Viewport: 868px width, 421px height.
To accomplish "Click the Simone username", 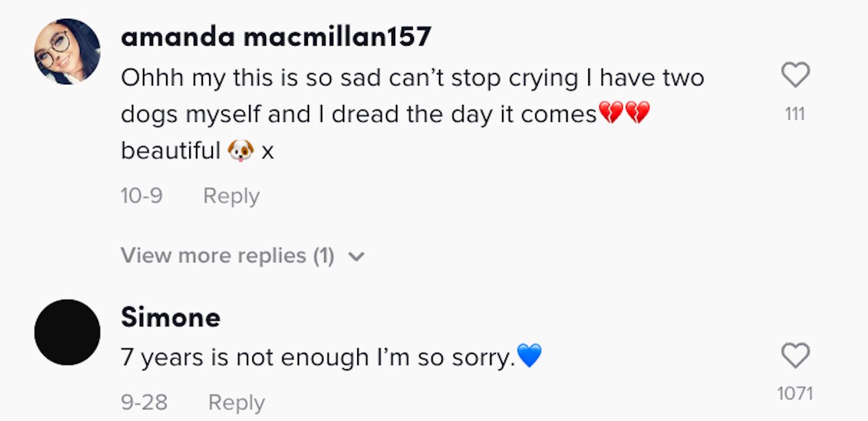I will (x=170, y=317).
